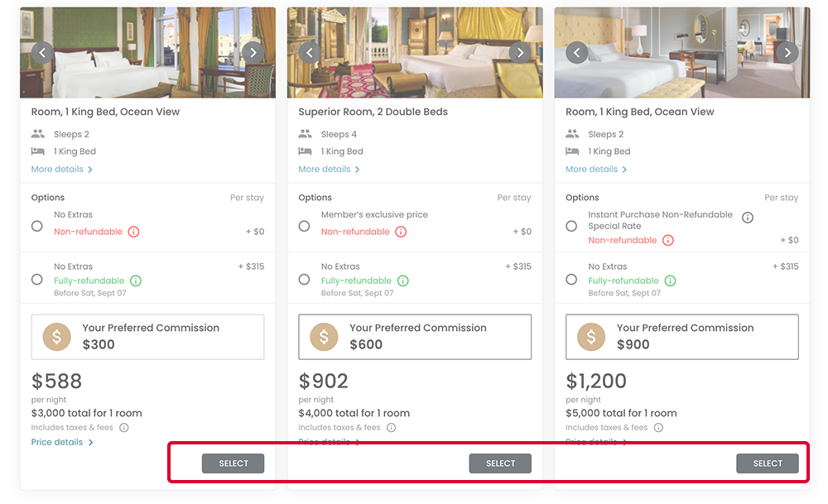Click info icon beside Superior Room Fully-refundable
828x504 pixels.
click(x=402, y=281)
